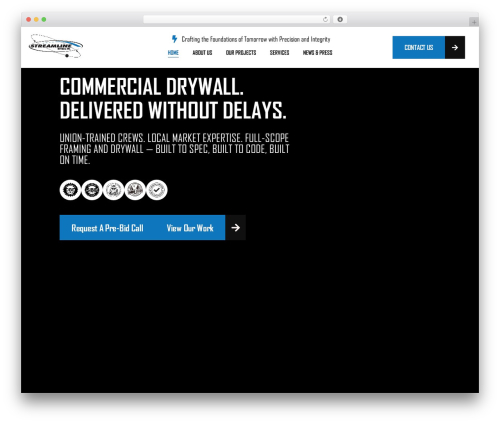
Task: Click the checkmark certification badge
Action: click(x=157, y=190)
